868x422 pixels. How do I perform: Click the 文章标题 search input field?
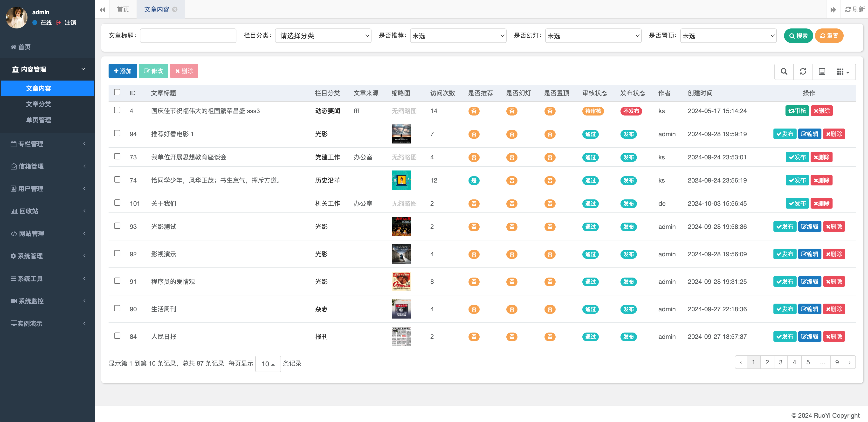coord(188,36)
